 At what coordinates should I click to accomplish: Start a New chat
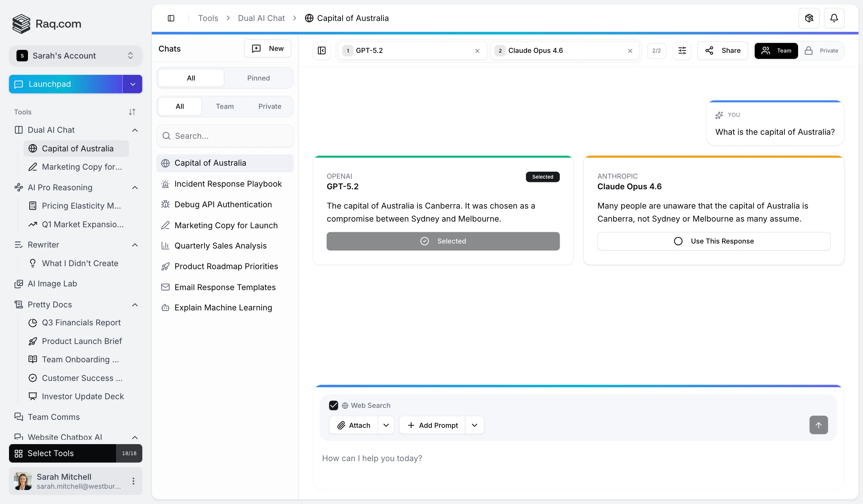click(x=267, y=49)
